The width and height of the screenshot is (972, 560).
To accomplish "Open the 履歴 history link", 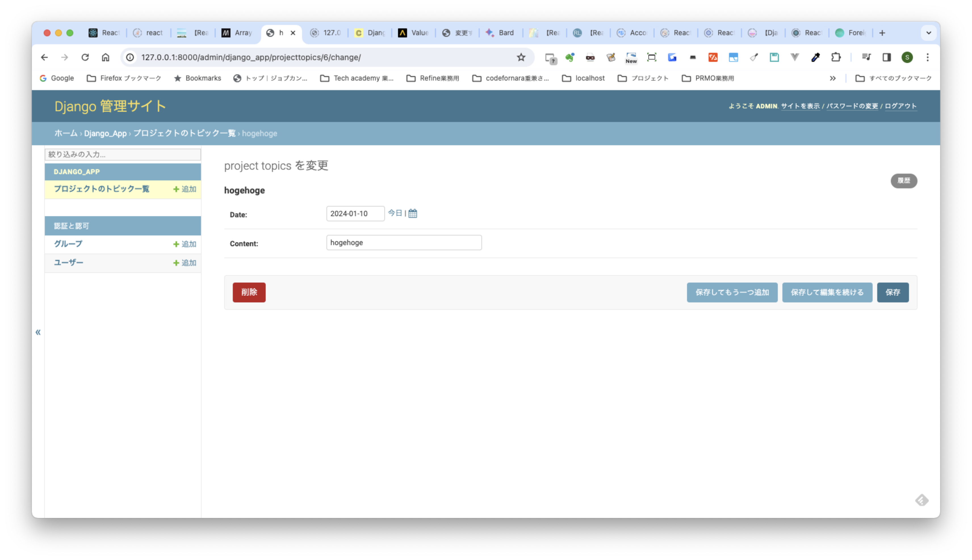I will click(904, 181).
